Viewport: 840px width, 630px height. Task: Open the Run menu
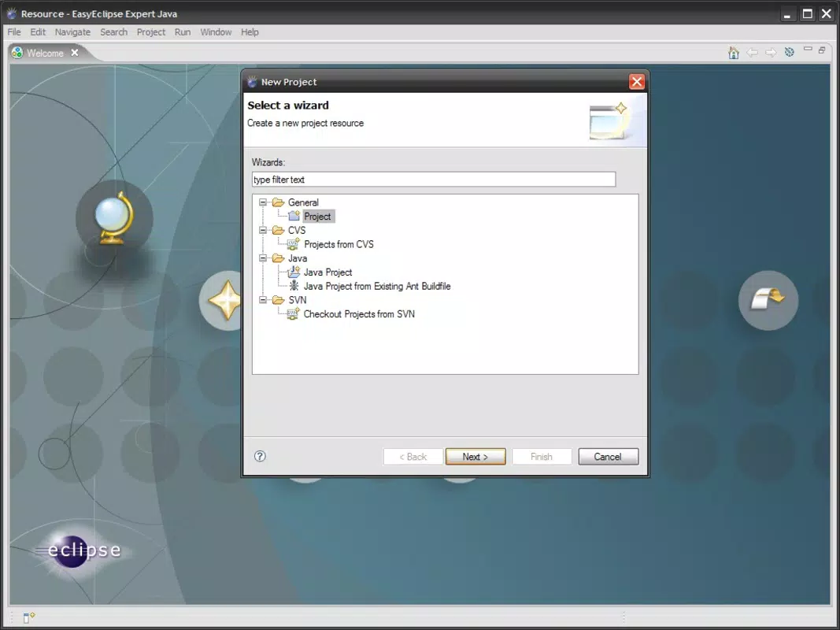pyautogui.click(x=183, y=32)
